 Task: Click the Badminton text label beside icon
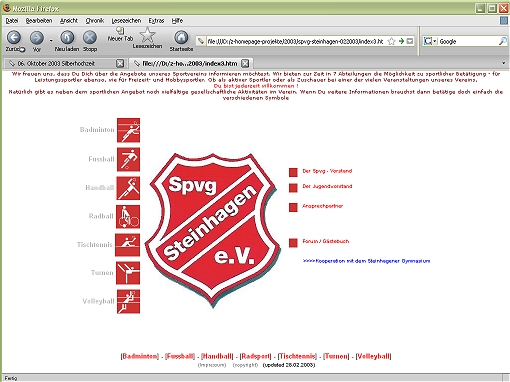(x=97, y=130)
